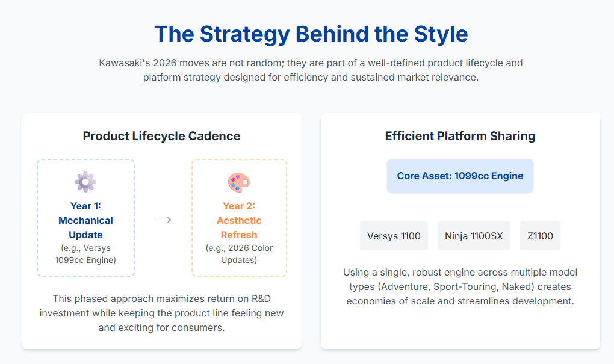Click the arrow between Year 1 and Year 2
Screen dimensions: 614x364
(x=163, y=220)
